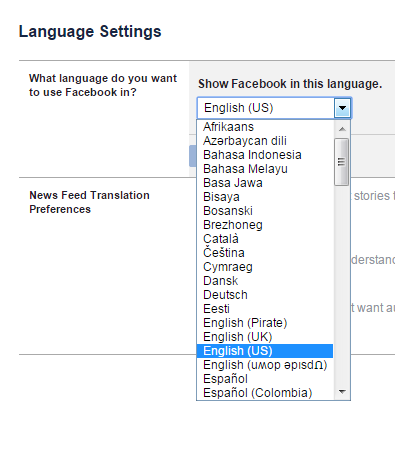Select the highlighted English (US) entry
Screen dimensions: 395x451
(x=265, y=351)
